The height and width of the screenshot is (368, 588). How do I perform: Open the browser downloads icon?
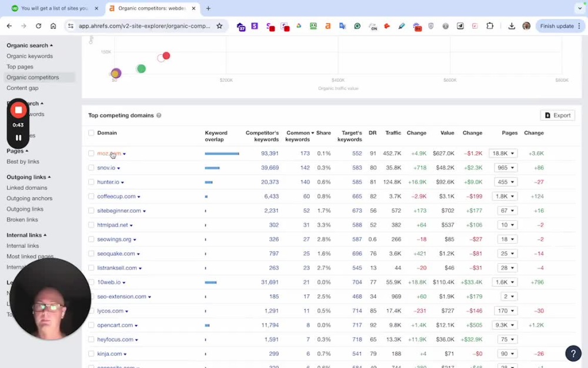[512, 26]
